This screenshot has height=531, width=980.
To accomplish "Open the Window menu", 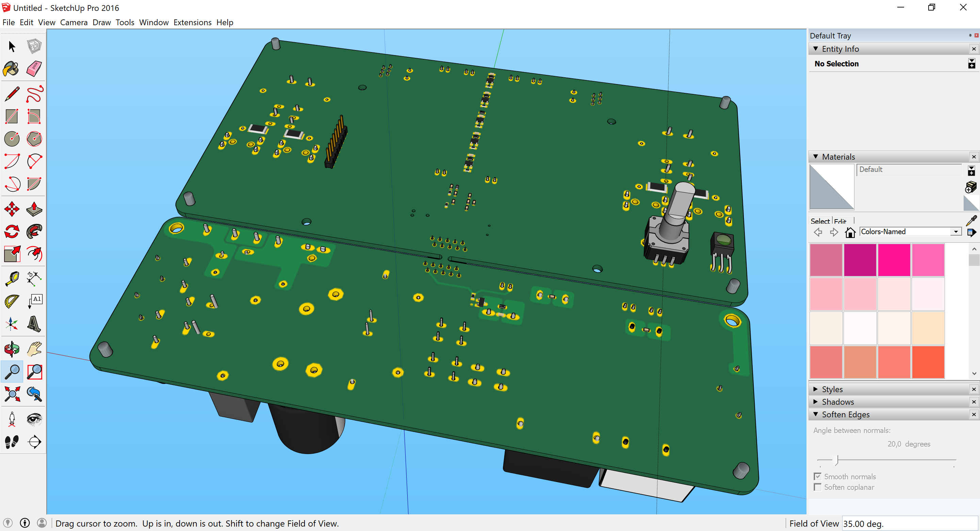I will click(x=154, y=22).
